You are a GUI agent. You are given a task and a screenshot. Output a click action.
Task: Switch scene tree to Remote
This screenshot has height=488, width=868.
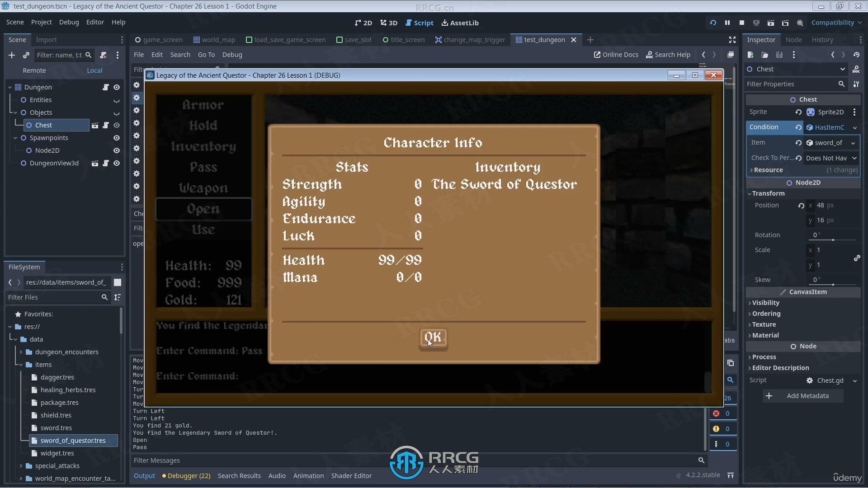click(34, 70)
